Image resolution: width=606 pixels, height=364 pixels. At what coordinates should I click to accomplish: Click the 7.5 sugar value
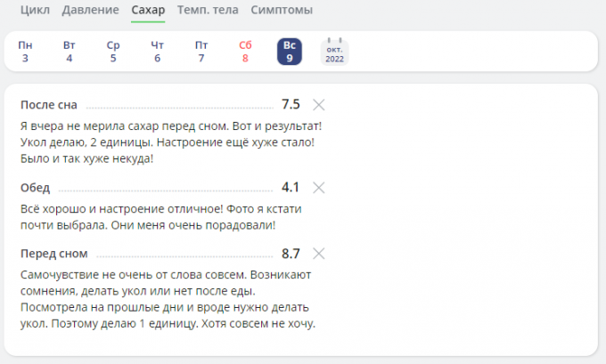(291, 104)
